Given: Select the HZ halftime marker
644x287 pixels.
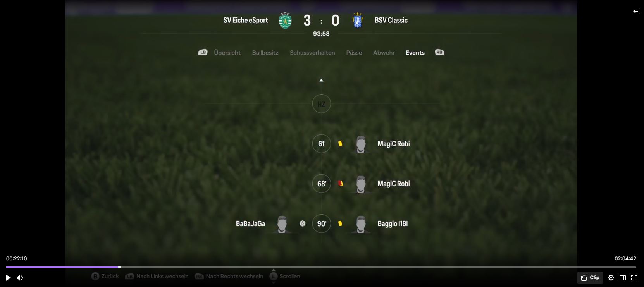Looking at the screenshot, I should (322, 104).
